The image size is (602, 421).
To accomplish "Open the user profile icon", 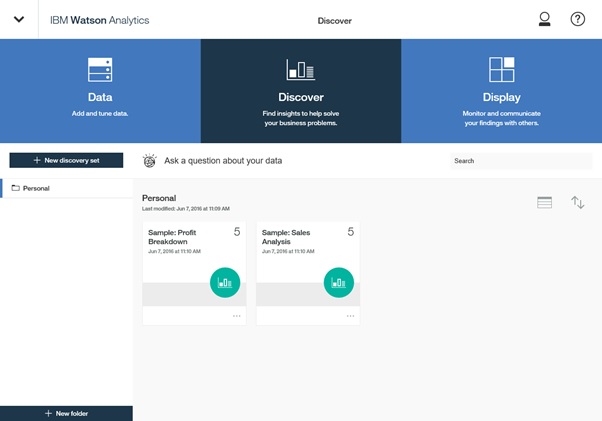I will pyautogui.click(x=545, y=19).
